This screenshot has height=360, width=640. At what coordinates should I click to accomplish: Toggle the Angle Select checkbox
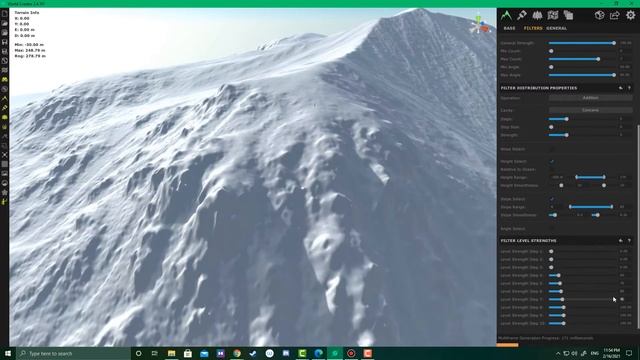click(x=552, y=229)
